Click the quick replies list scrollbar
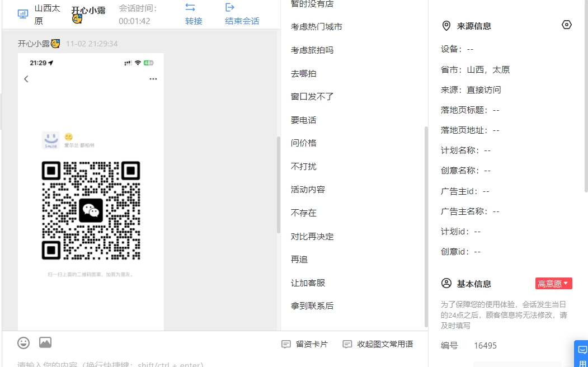The image size is (588, 367). click(x=426, y=227)
